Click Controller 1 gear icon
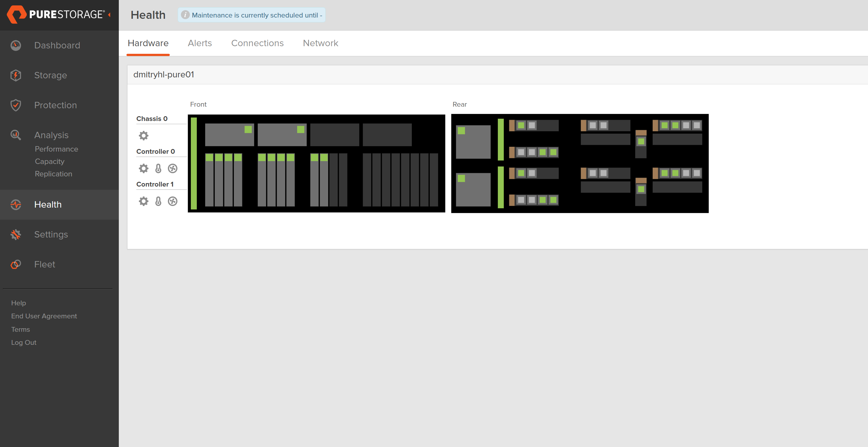868x447 pixels. point(144,201)
